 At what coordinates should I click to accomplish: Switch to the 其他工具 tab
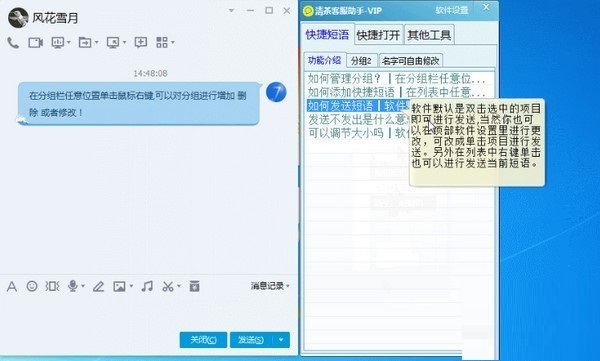point(429,36)
